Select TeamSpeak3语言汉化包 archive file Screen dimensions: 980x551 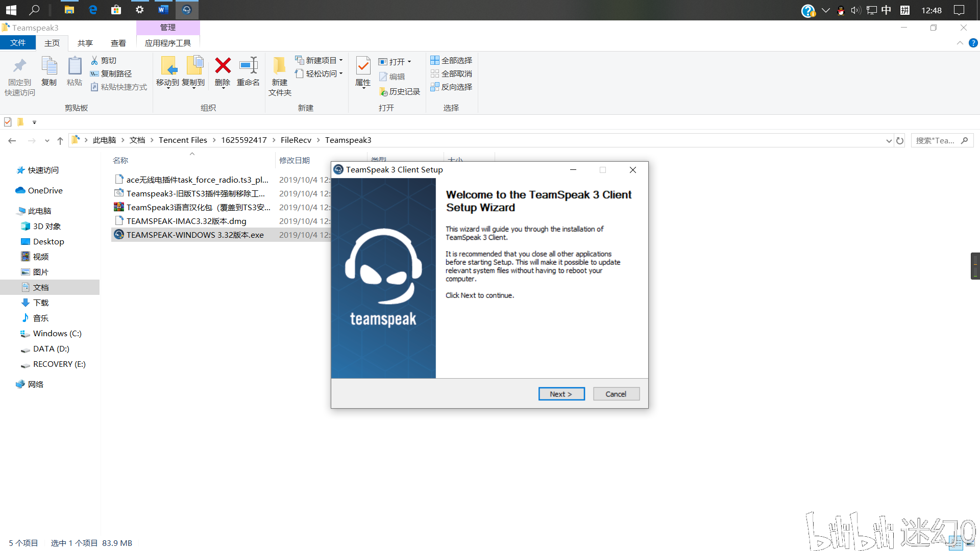(x=199, y=207)
